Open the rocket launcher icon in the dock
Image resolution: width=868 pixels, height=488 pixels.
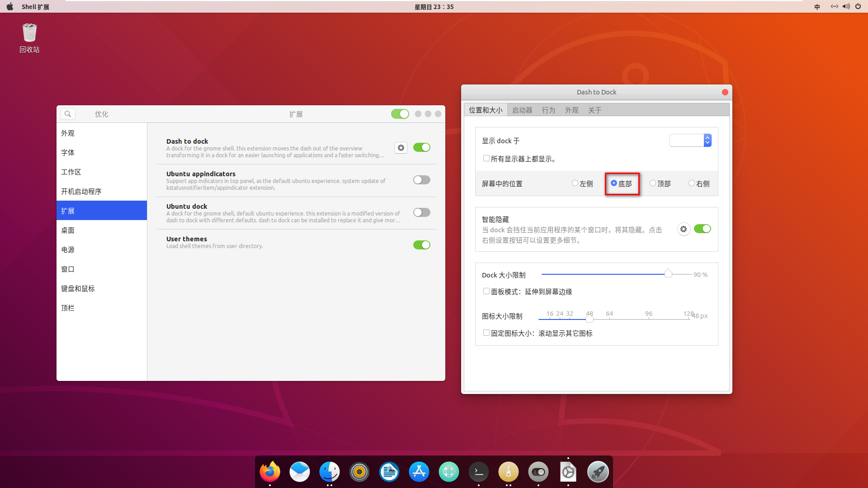click(598, 471)
